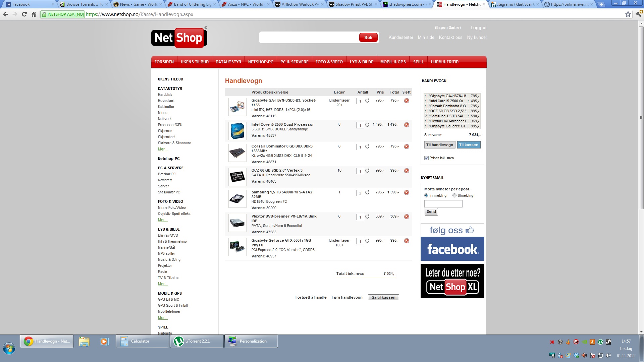Launch the media player taskbar icon

[x=104, y=341]
